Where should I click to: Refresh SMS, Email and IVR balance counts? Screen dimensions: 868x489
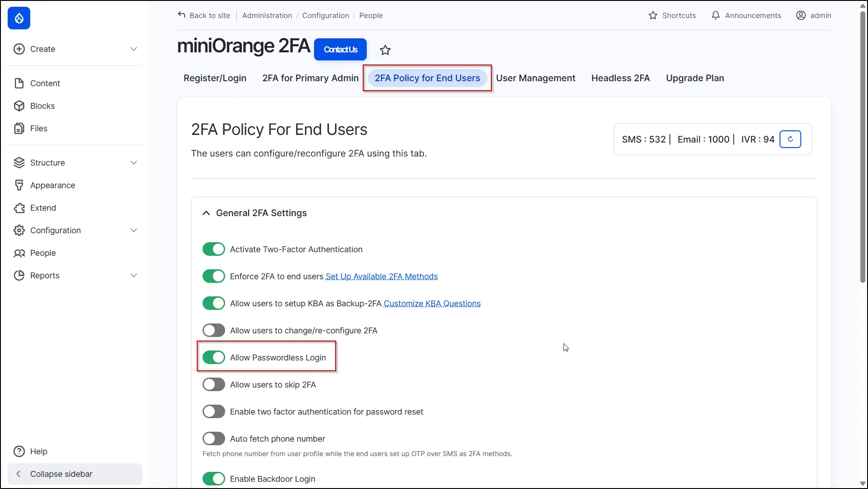790,139
